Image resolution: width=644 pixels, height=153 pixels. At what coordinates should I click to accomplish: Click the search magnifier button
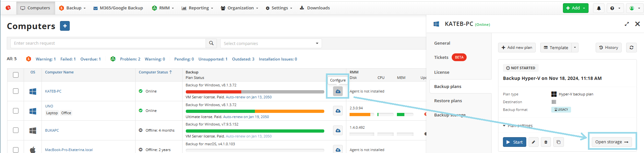click(x=211, y=43)
